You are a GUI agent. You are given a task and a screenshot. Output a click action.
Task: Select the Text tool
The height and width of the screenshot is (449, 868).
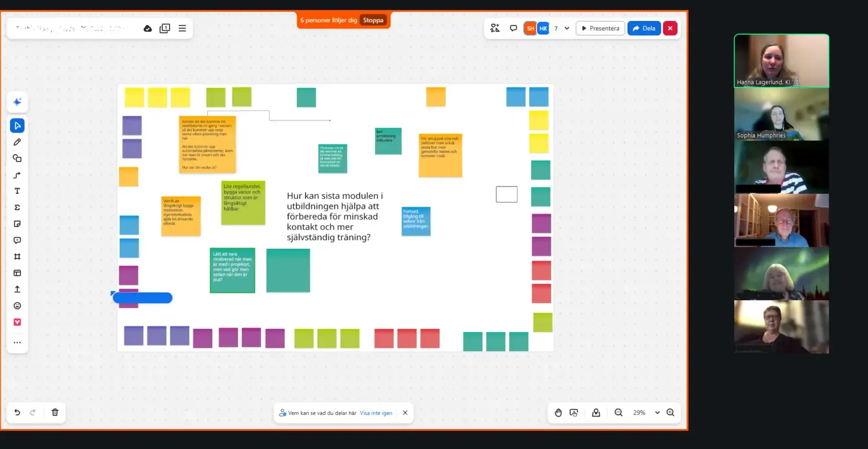tap(17, 191)
